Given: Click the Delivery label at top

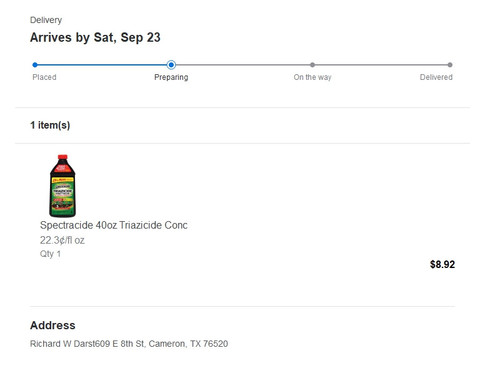Looking at the screenshot, I should (46, 20).
